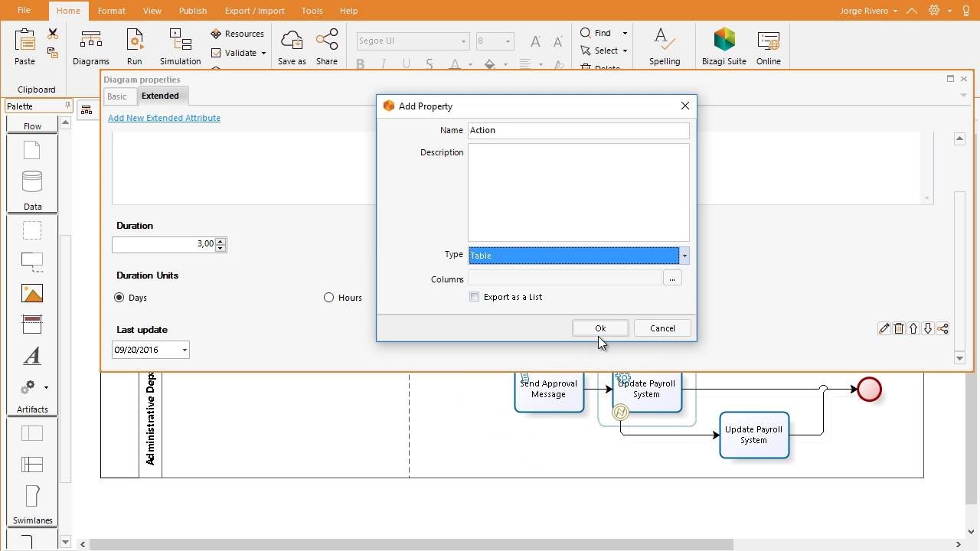The height and width of the screenshot is (551, 980).
Task: Open the Type dropdown in Add Property
Action: pos(684,256)
